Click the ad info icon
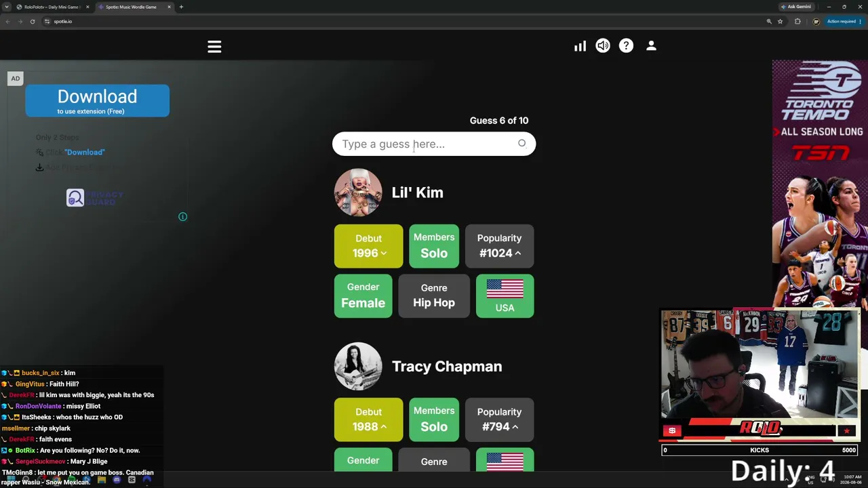Screen dimensions: 868x488 click(182, 217)
